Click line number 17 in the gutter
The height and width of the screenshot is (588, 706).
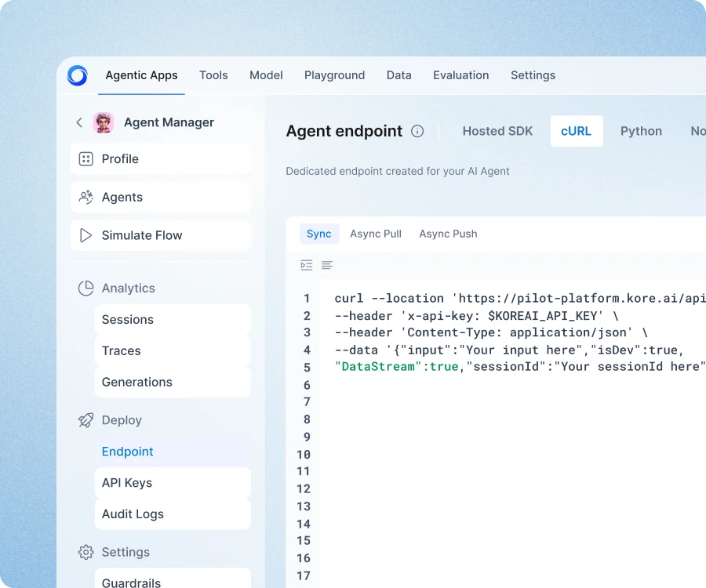pos(304,576)
